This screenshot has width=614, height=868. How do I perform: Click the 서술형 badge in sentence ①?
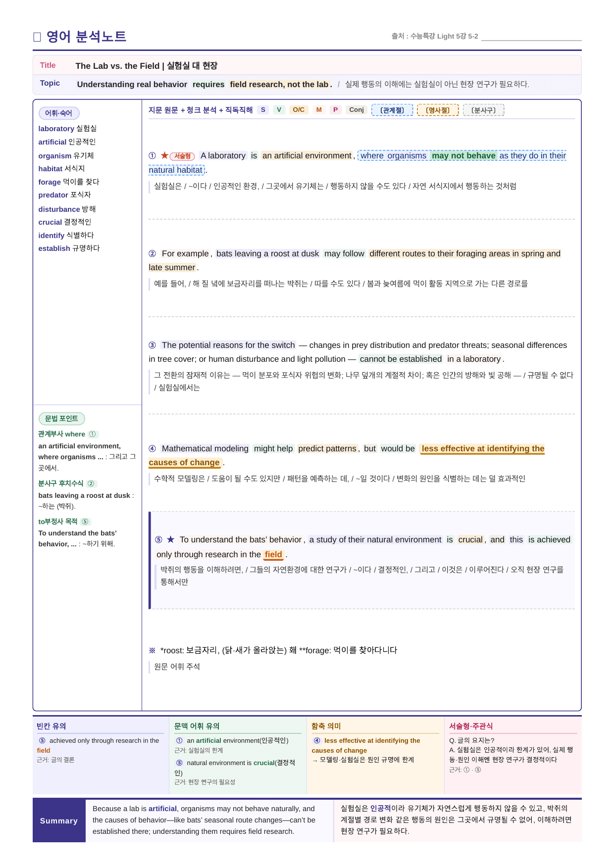(x=182, y=156)
